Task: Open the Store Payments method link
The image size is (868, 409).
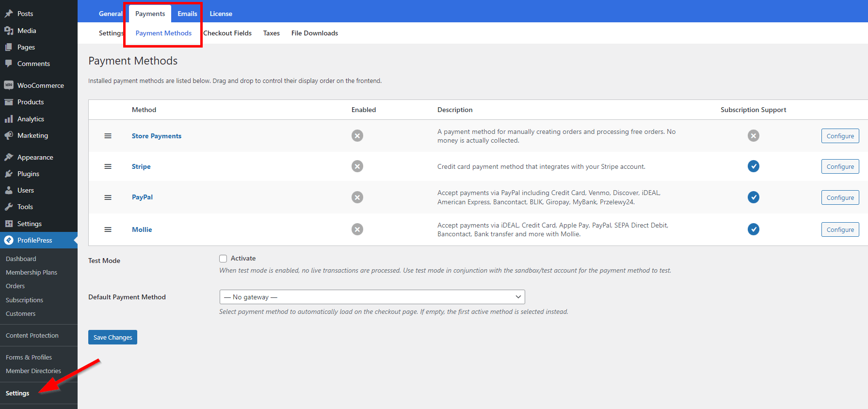Action: 157,136
